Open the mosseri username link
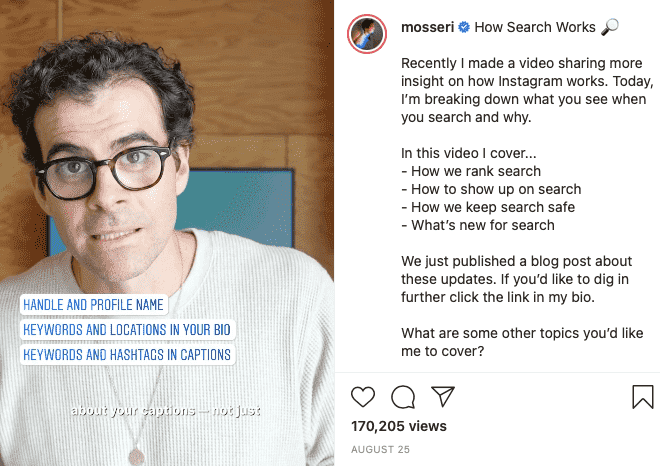 (427, 27)
